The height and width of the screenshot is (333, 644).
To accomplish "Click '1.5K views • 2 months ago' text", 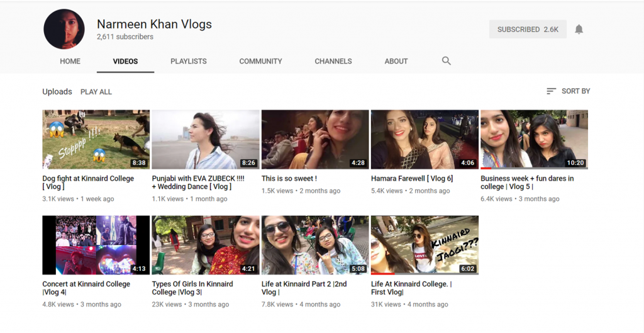I will pyautogui.click(x=301, y=191).
